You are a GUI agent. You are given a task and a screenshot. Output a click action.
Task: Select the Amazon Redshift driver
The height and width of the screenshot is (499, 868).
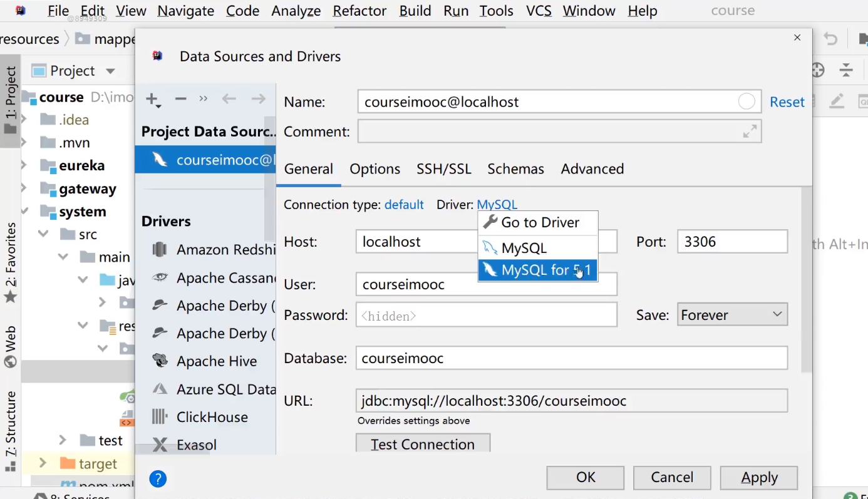tap(214, 250)
